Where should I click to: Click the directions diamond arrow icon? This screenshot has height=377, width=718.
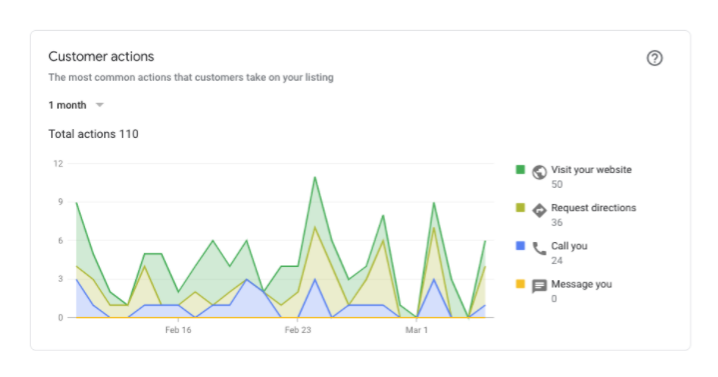(x=539, y=210)
